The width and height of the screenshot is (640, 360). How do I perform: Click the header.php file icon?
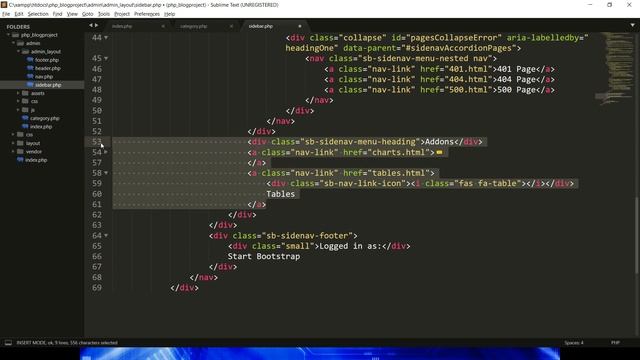pyautogui.click(x=30, y=68)
